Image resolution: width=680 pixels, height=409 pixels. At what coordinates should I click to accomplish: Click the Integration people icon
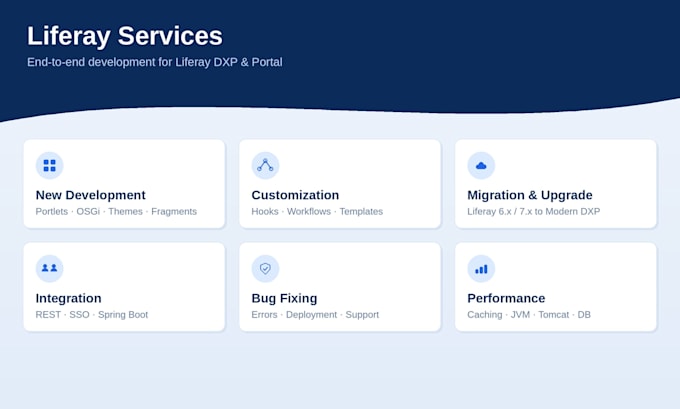pyautogui.click(x=49, y=268)
